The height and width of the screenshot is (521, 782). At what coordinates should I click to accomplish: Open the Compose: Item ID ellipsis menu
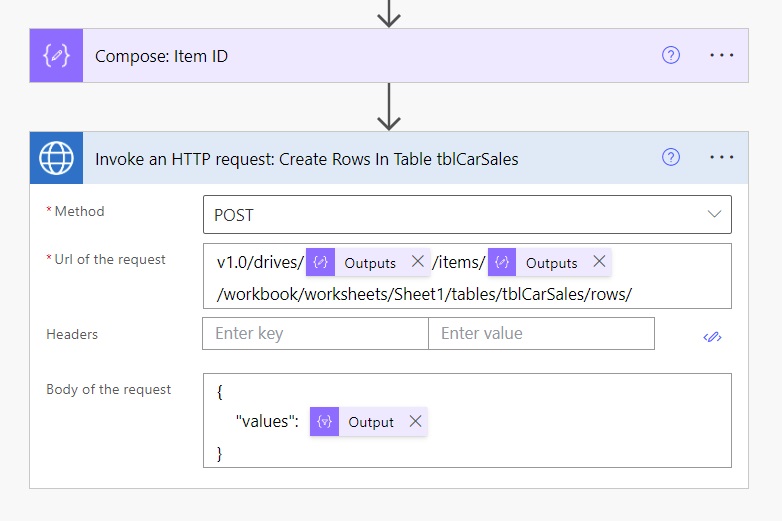[x=721, y=56]
